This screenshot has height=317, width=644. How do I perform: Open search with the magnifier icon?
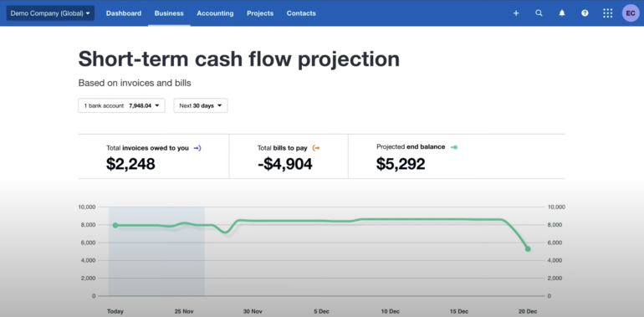pos(539,13)
